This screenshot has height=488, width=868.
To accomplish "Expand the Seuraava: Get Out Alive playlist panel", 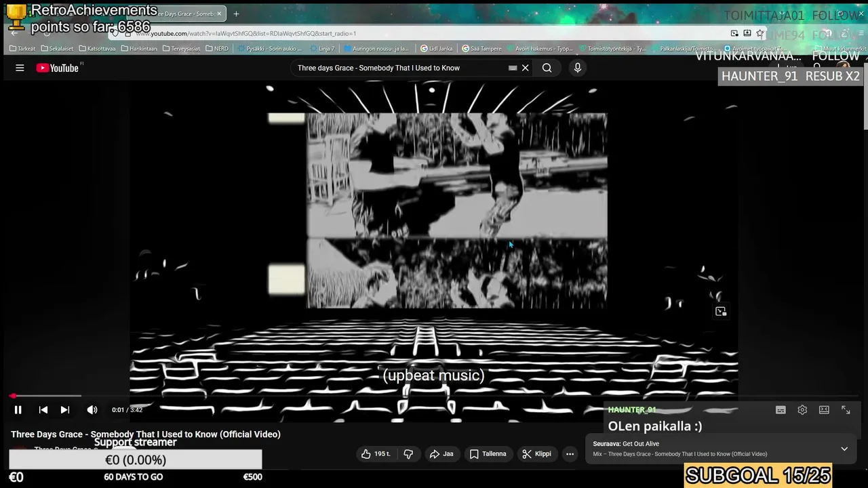I will [x=844, y=449].
